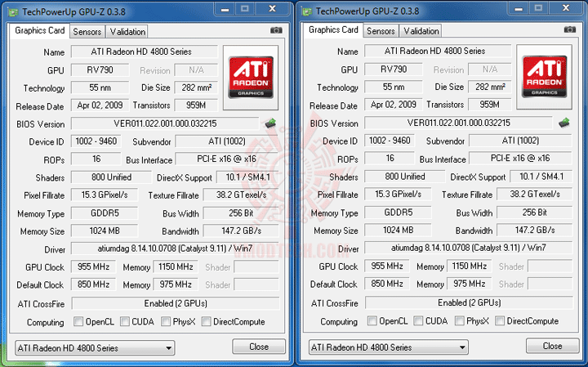Toggle DirectCompute checkbox in left window
Screen dimensions: 588x367
[x=206, y=321]
